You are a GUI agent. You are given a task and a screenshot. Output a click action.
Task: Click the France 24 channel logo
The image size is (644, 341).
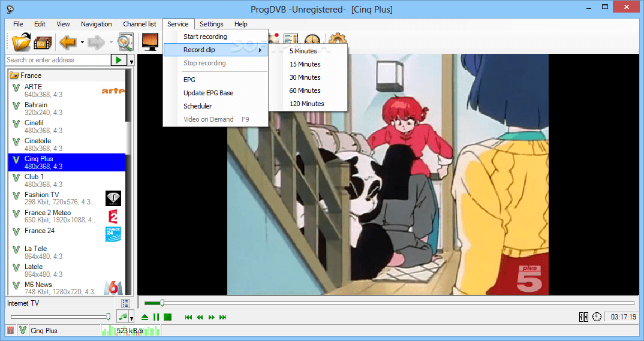113,234
